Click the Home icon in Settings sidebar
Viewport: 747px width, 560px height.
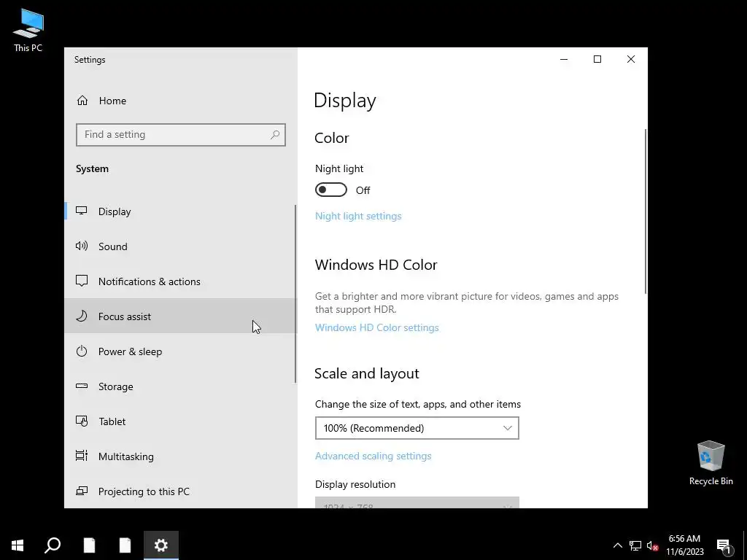[82, 101]
